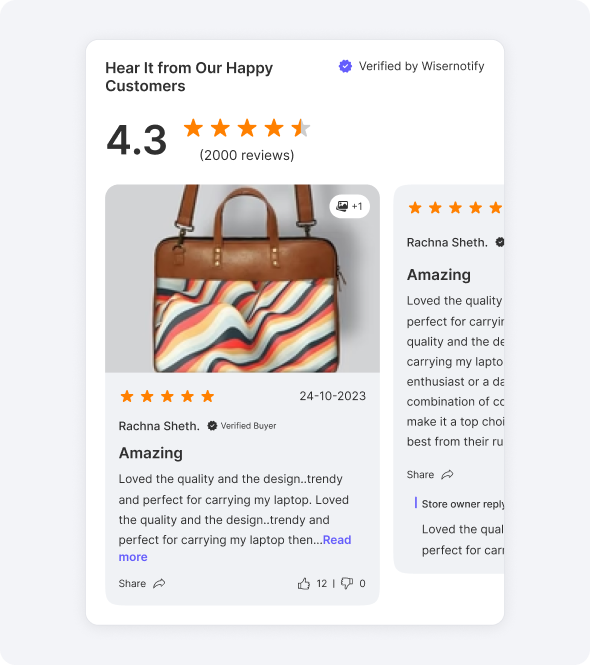
Task: Click the Verified by Wisernotify label
Action: click(x=421, y=66)
